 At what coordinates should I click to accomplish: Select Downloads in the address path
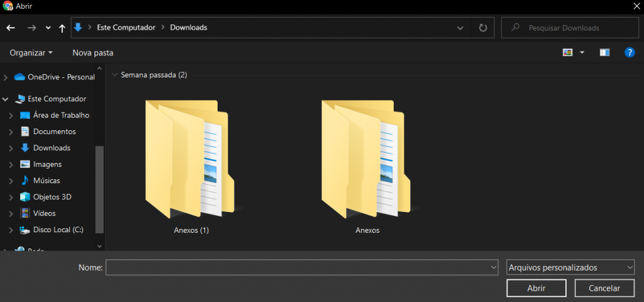[x=189, y=28]
